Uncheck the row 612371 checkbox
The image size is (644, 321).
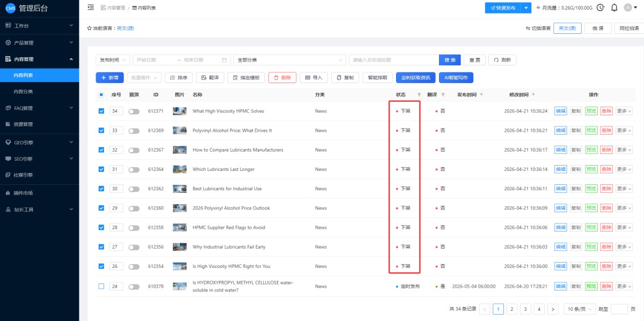(x=101, y=111)
